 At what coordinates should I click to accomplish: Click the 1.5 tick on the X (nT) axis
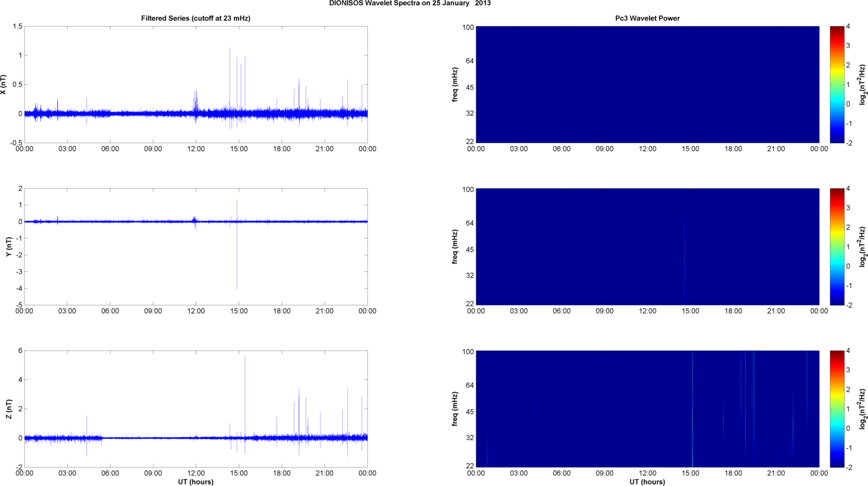(x=17, y=26)
